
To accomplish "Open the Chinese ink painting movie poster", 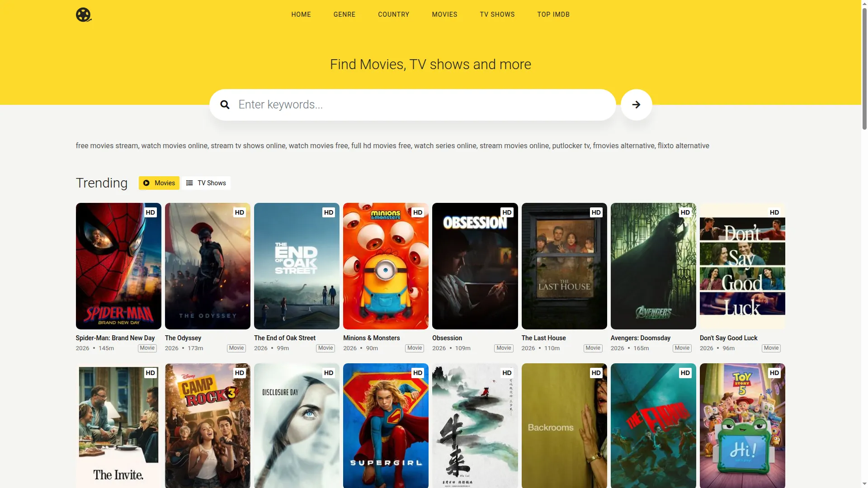I will 475,426.
